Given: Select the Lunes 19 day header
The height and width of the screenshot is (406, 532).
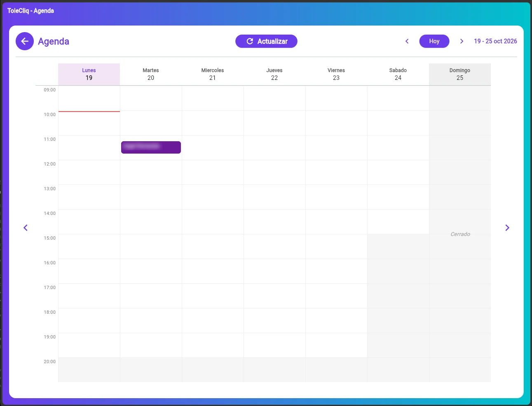Looking at the screenshot, I should pyautogui.click(x=89, y=74).
